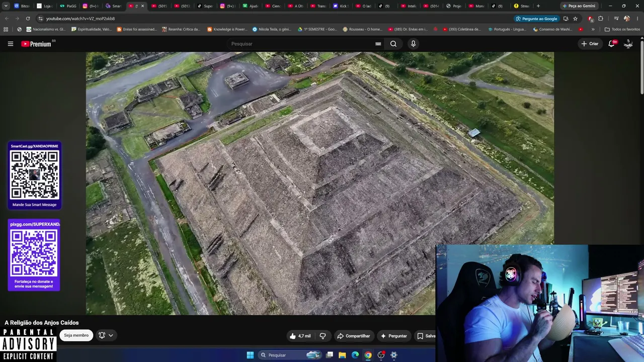Launch Microsoft Edge from taskbar

(x=355, y=355)
